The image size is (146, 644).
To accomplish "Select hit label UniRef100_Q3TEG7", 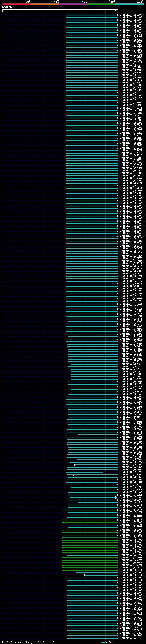I will click(x=131, y=256).
